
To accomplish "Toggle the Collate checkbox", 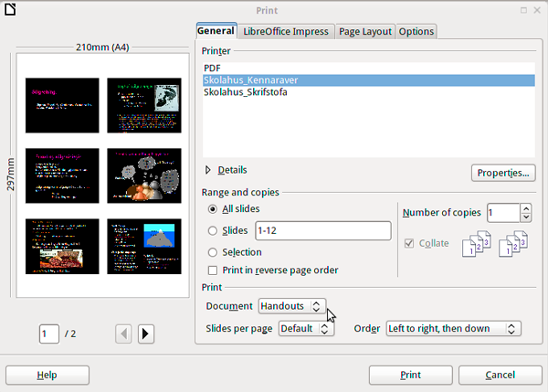I will [408, 242].
